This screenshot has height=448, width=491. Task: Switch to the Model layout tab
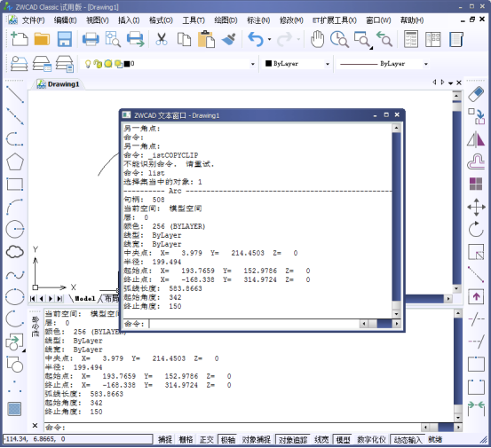tap(84, 299)
